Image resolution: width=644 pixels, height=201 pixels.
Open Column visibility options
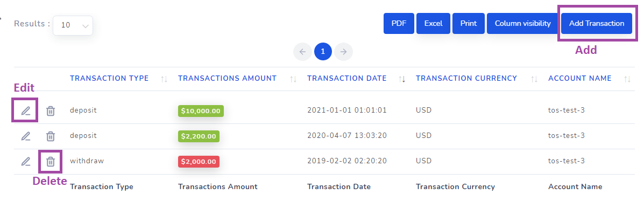coord(522,23)
